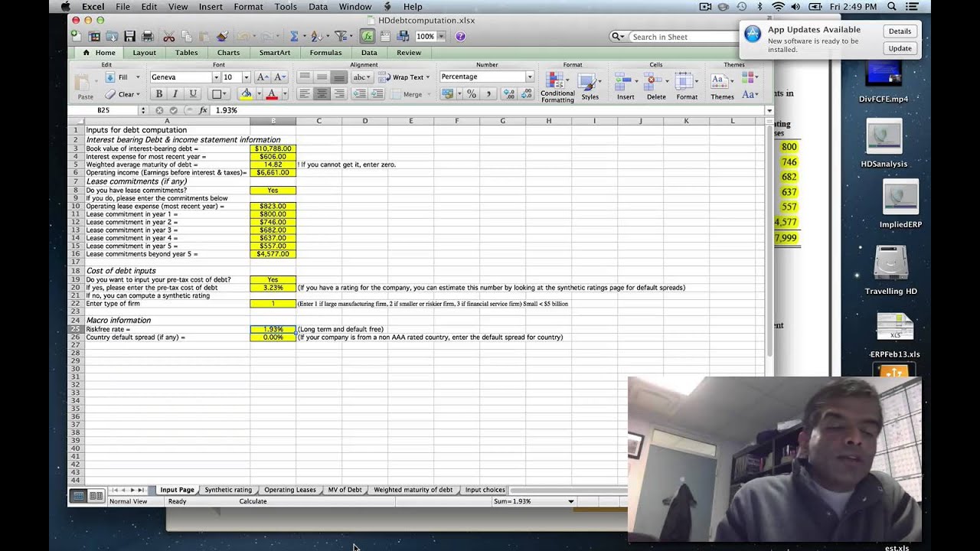Switch to Page Layout view button
The image size is (980, 551).
click(x=96, y=496)
